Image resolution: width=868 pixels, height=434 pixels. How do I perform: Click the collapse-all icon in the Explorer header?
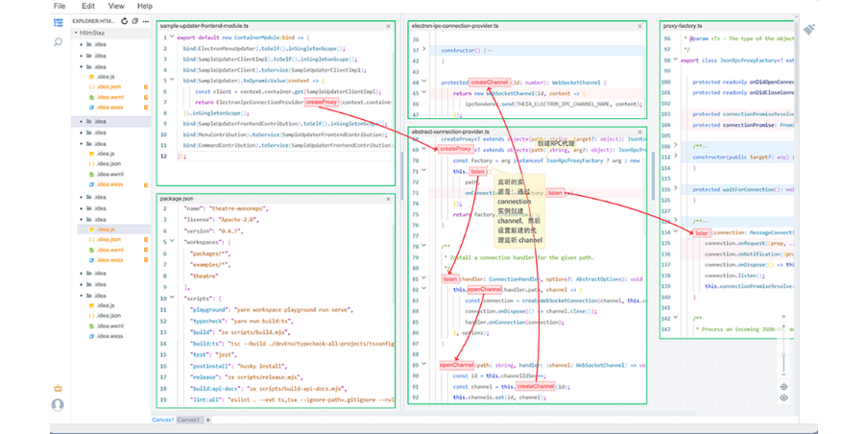[x=134, y=21]
